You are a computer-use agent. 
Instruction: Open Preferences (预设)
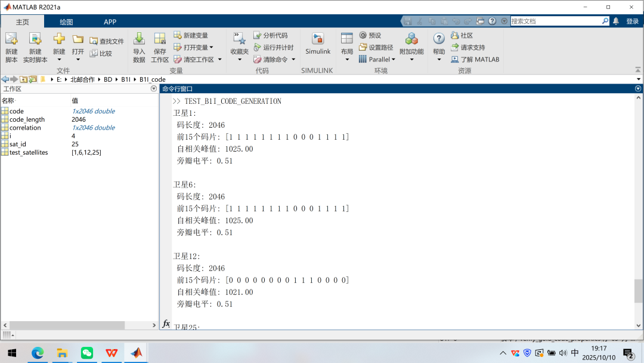[x=370, y=35]
